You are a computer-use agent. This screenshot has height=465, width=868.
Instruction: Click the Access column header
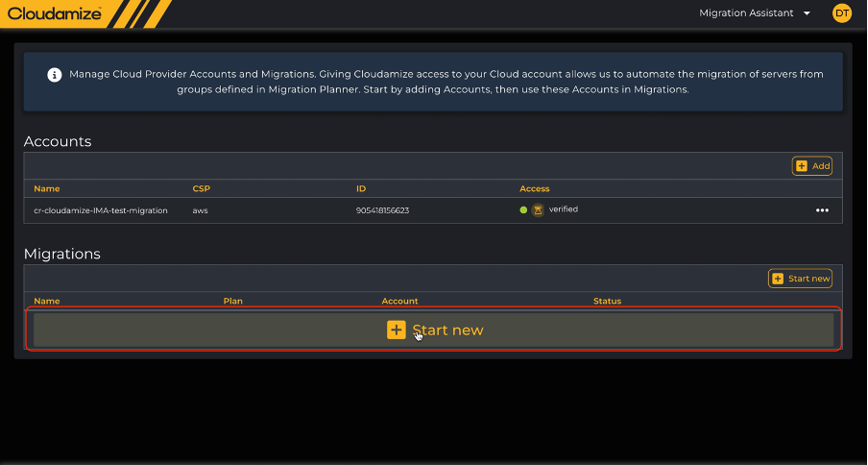pyautogui.click(x=534, y=188)
